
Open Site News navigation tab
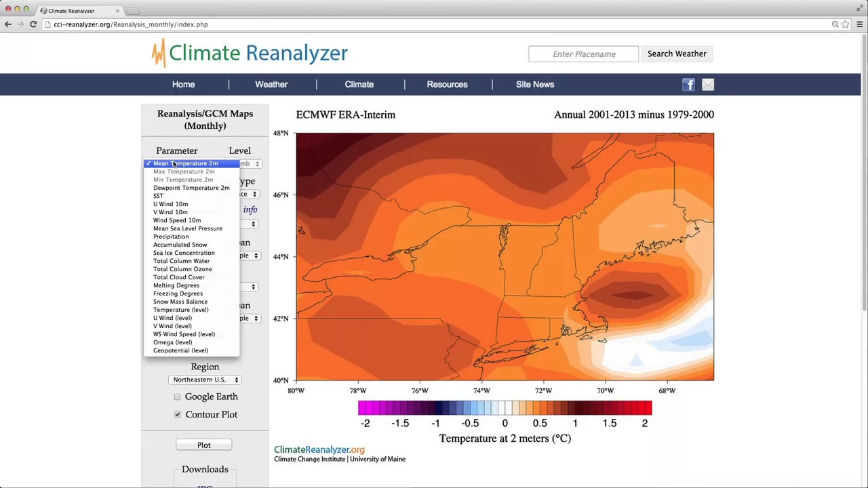535,85
